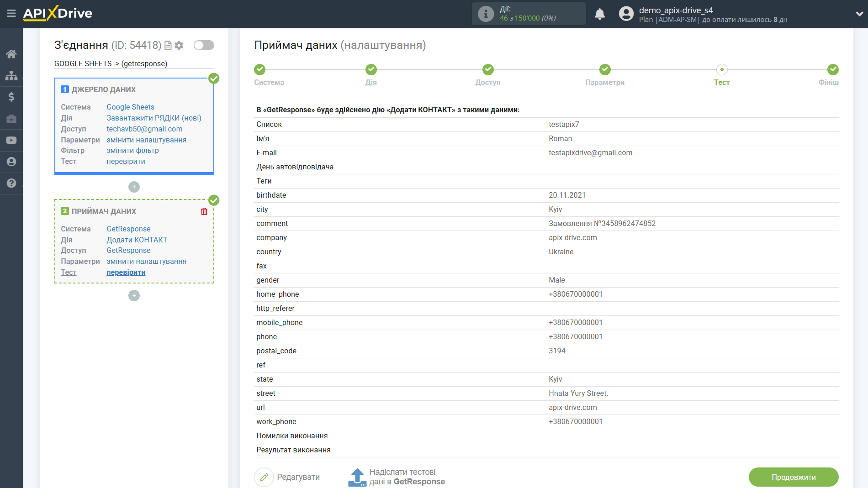Delete the data receiver with trash icon
Screen dimensions: 868x488
tap(204, 211)
